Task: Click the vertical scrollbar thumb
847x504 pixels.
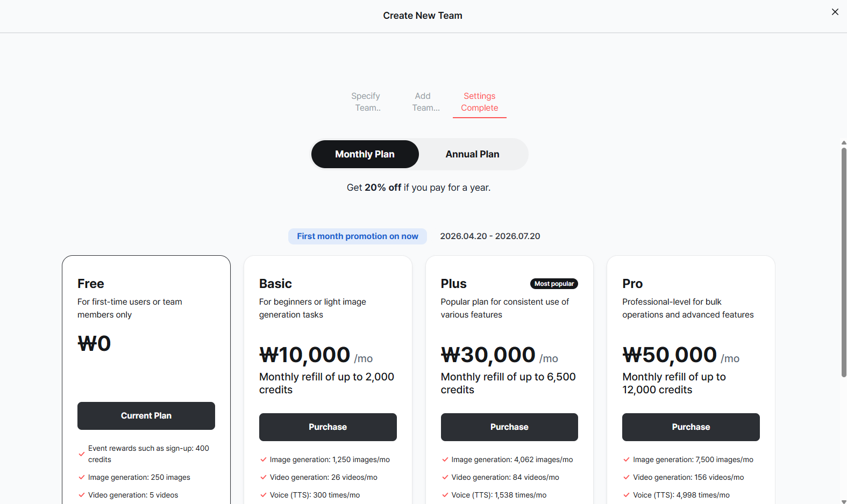Action: tap(844, 262)
